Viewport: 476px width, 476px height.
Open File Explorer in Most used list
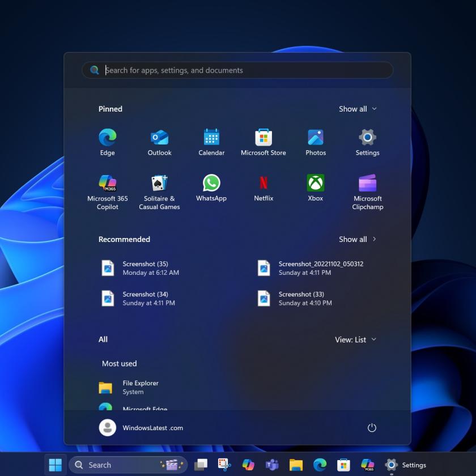click(x=140, y=388)
